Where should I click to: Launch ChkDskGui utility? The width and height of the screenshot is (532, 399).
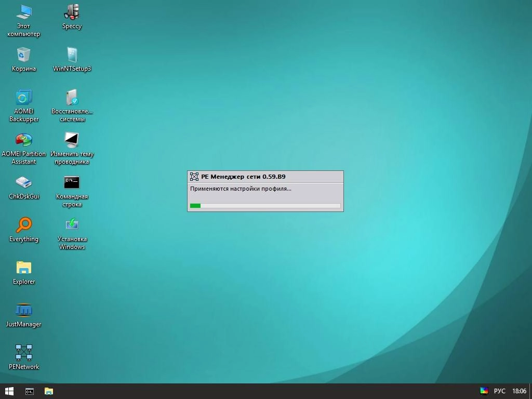pyautogui.click(x=23, y=187)
